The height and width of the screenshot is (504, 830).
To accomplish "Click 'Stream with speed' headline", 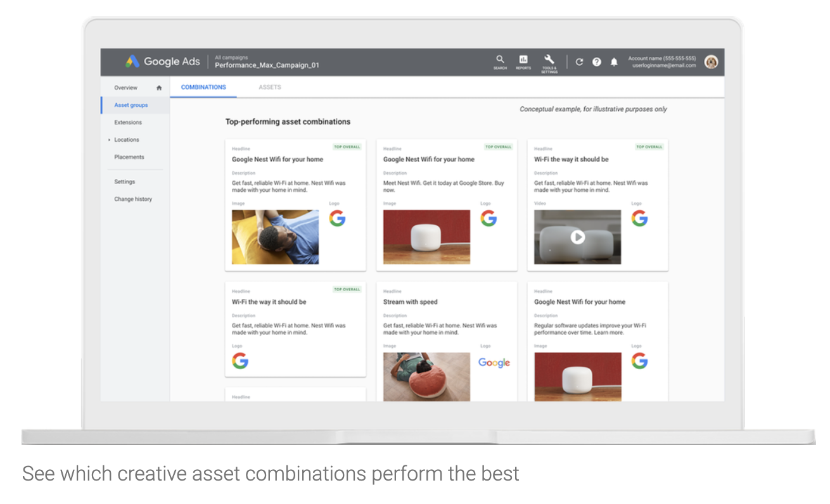I will (411, 302).
